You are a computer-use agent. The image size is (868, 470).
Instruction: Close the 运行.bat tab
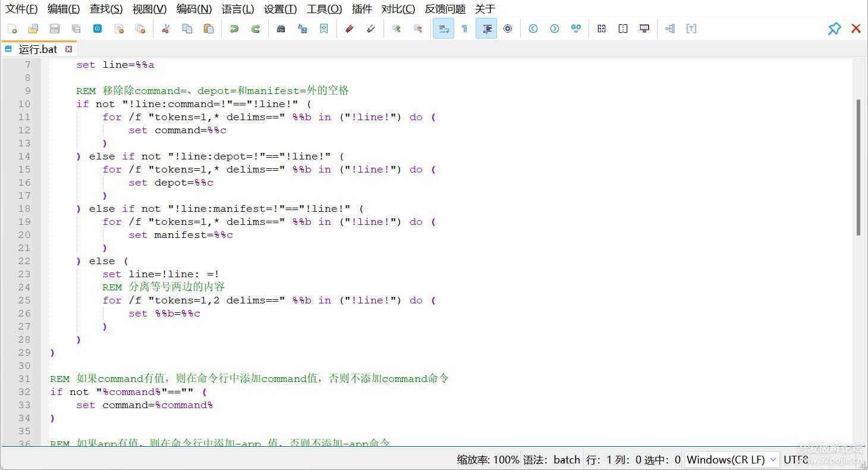click(x=67, y=49)
